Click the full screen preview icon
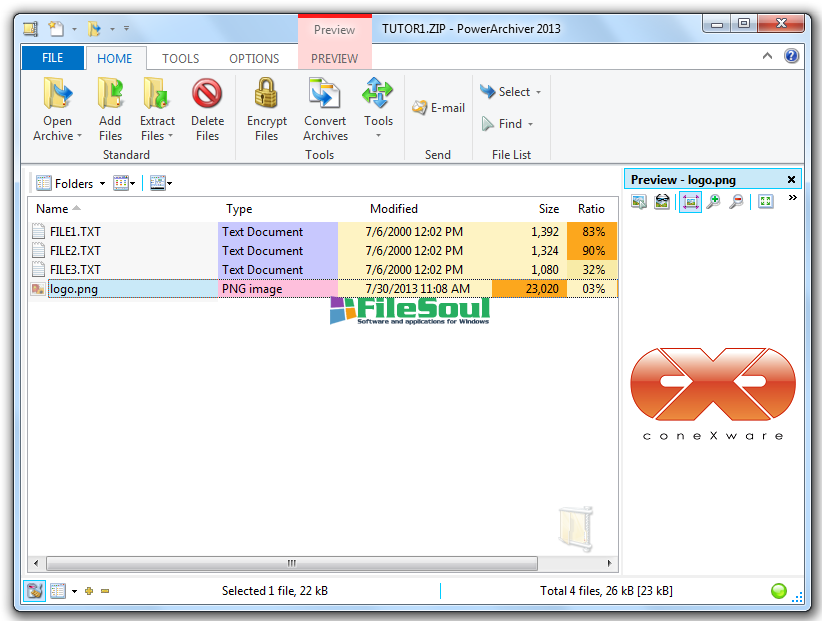The height and width of the screenshot is (621, 822). click(765, 201)
